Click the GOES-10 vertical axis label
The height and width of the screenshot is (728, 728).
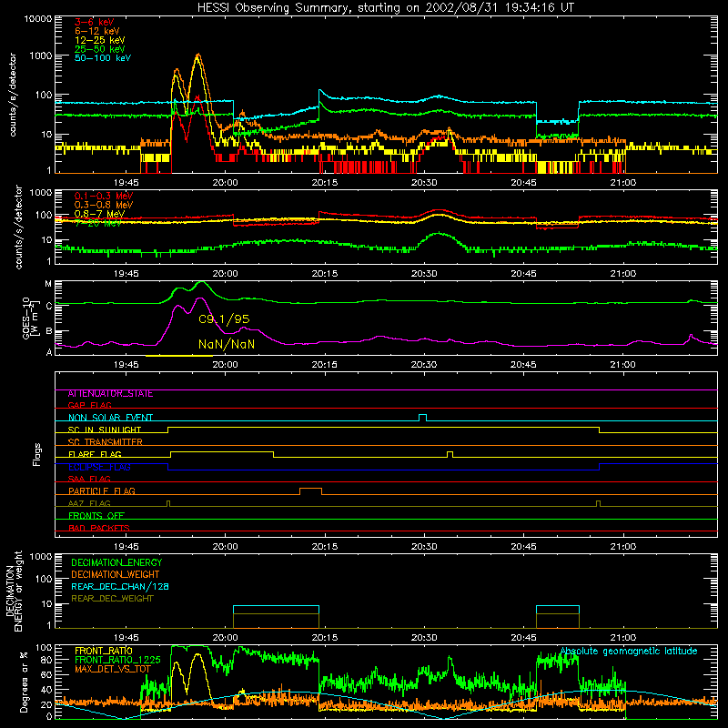(29, 318)
